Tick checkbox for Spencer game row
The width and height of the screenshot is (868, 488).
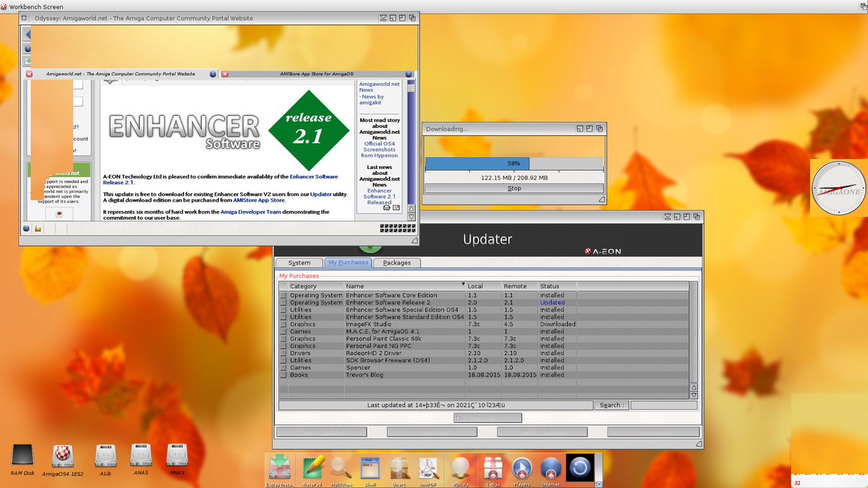[x=284, y=367]
